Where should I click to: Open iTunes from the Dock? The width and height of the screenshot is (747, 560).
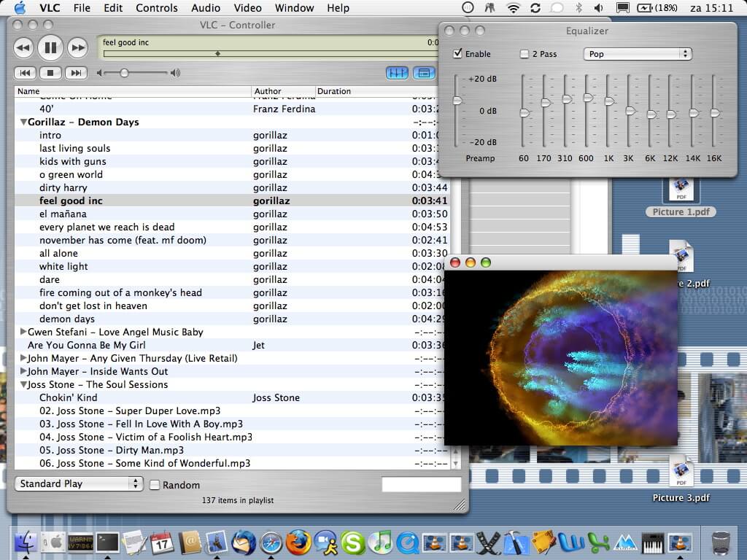pyautogui.click(x=381, y=543)
